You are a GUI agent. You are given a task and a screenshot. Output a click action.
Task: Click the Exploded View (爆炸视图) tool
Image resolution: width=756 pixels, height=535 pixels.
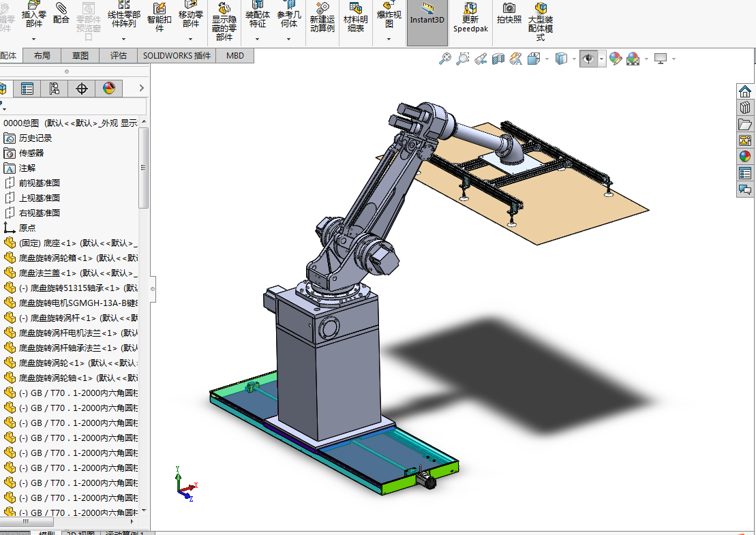pos(389,14)
